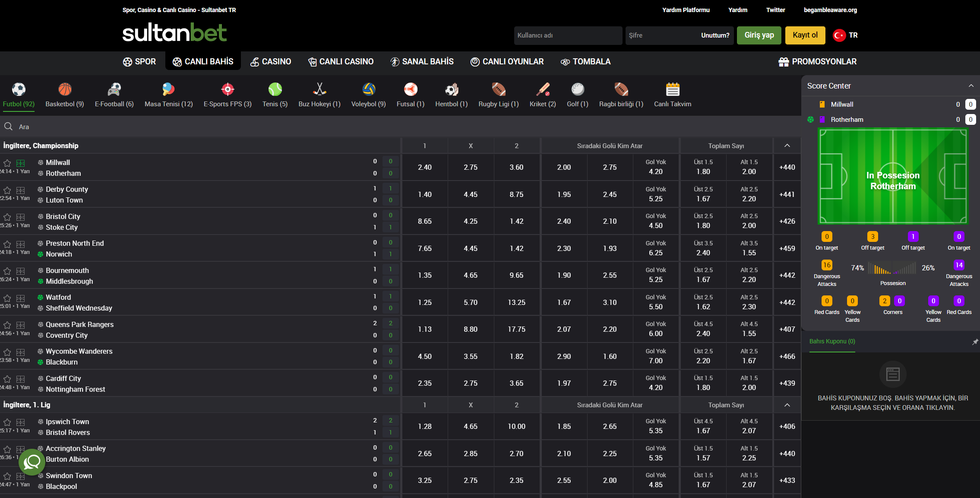Open the Yardım Platformu link
Image resolution: width=980 pixels, height=498 pixels.
[x=686, y=10]
